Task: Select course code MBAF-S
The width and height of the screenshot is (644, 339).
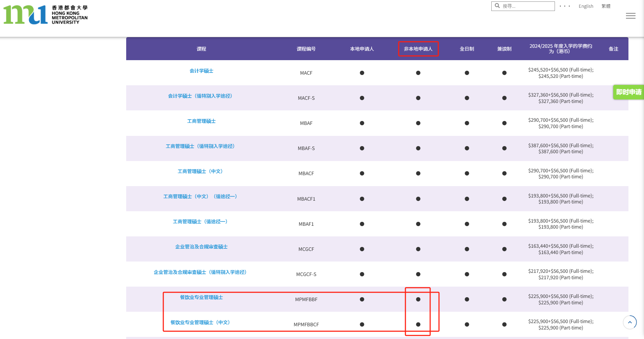Action: 306,148
